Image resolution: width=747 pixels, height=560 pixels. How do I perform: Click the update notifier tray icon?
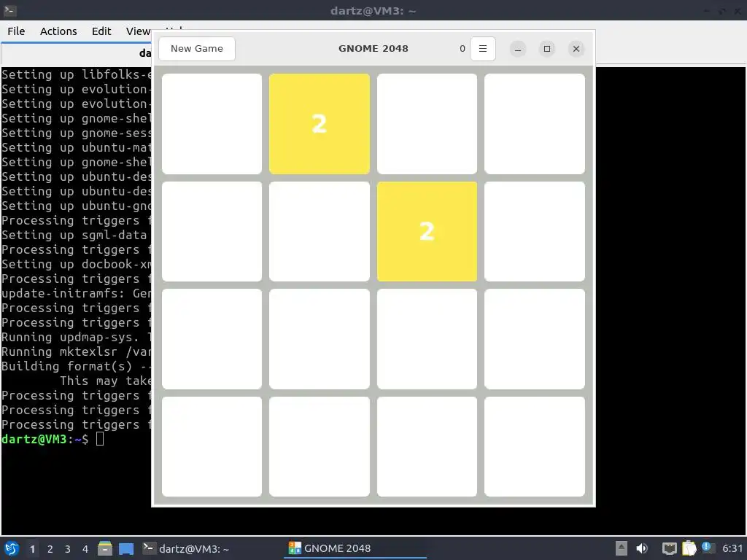(x=708, y=548)
